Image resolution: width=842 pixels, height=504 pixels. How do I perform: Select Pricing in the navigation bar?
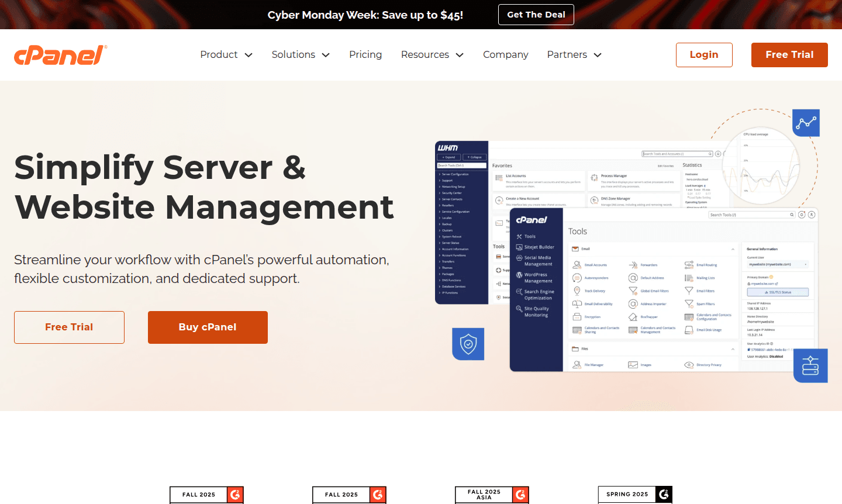point(365,54)
